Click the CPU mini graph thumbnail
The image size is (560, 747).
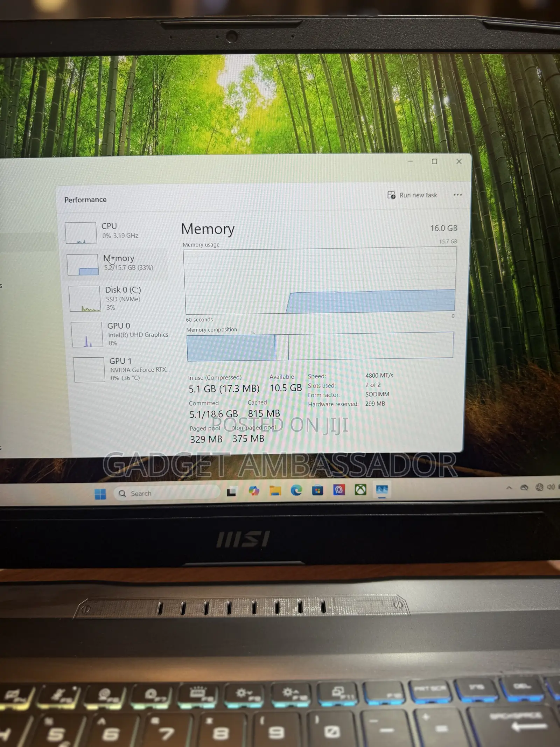point(81,232)
